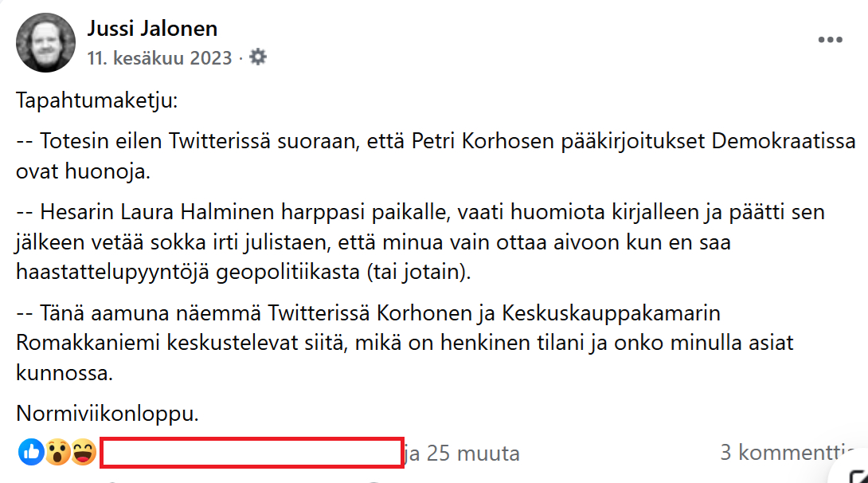Image resolution: width=868 pixels, height=483 pixels.
Task: Click the audience gear icon beside the date
Action: [x=258, y=57]
